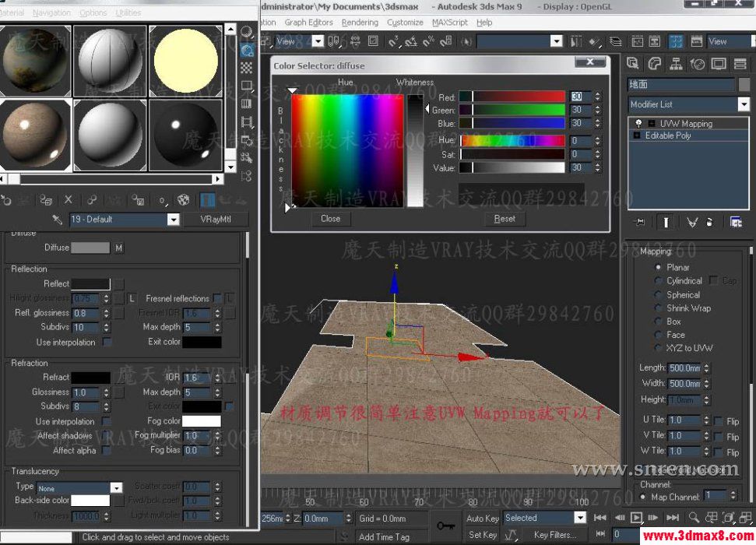756x545 pixels.
Task: Click the Zoom Extents All icon
Action: [745, 517]
